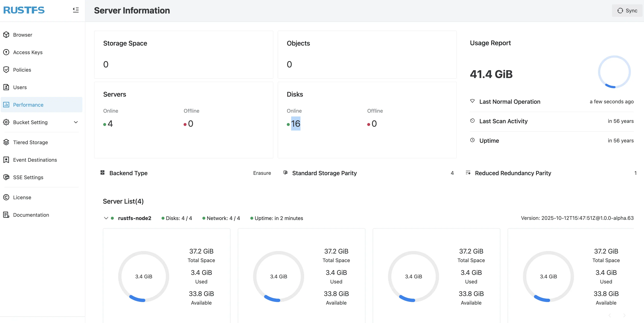Viewport: 644px width, 323px height.
Task: Click the License copyright icon
Action: [x=6, y=197]
